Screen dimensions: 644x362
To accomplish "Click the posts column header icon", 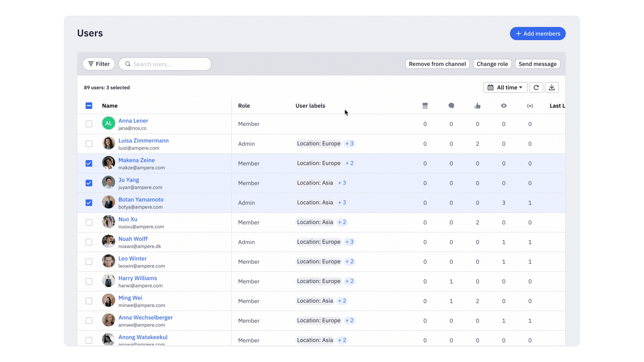I will click(425, 106).
